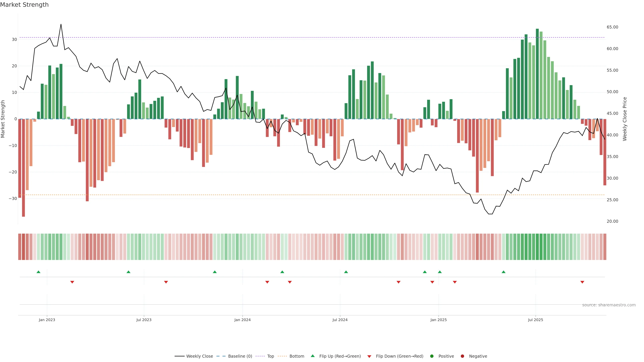The height and width of the screenshot is (362, 644).
Task: Click the Positive green circle legend icon
Action: click(x=432, y=356)
